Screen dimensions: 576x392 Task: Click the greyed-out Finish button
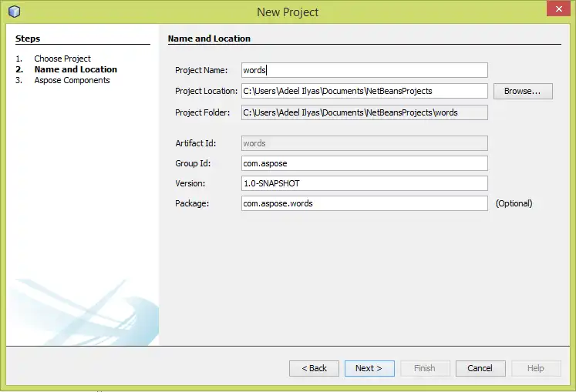point(425,368)
